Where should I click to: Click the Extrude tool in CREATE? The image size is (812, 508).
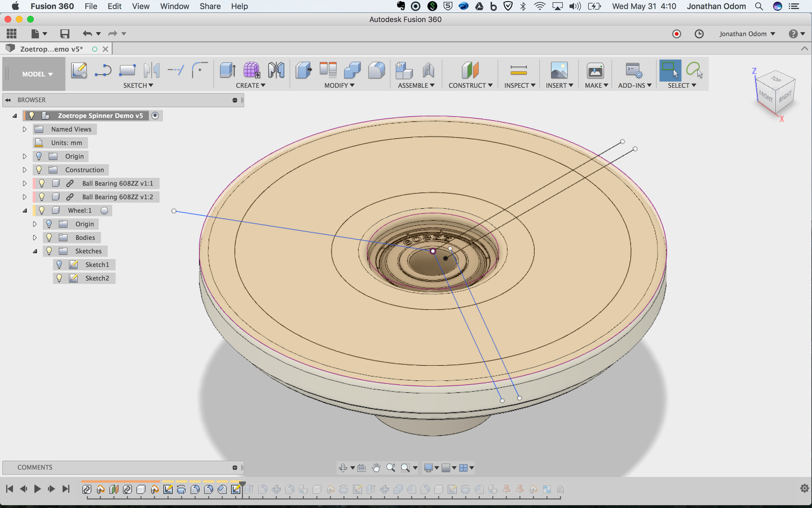(x=228, y=70)
